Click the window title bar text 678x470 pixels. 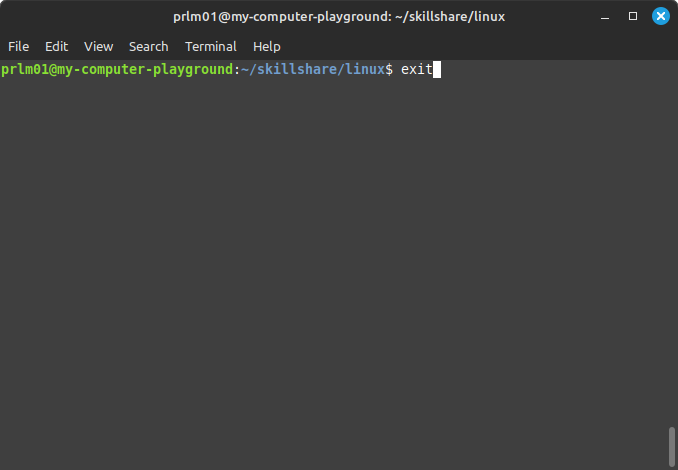(x=339, y=17)
